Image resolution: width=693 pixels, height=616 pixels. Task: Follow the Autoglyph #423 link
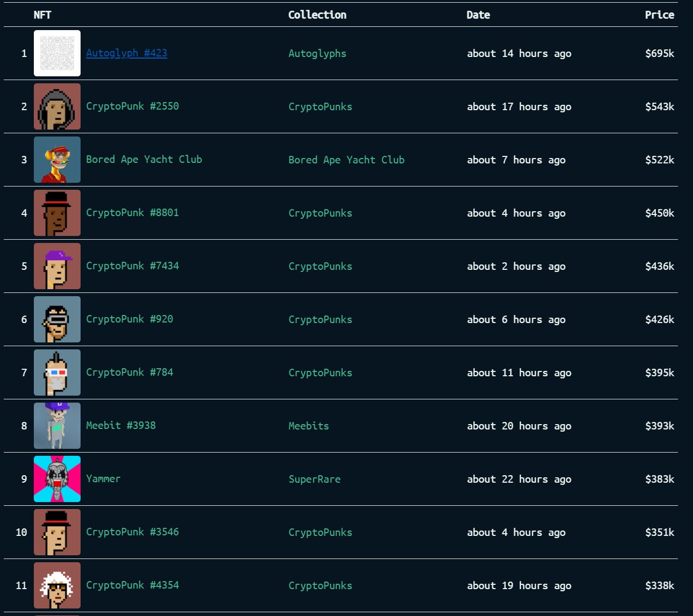click(127, 53)
